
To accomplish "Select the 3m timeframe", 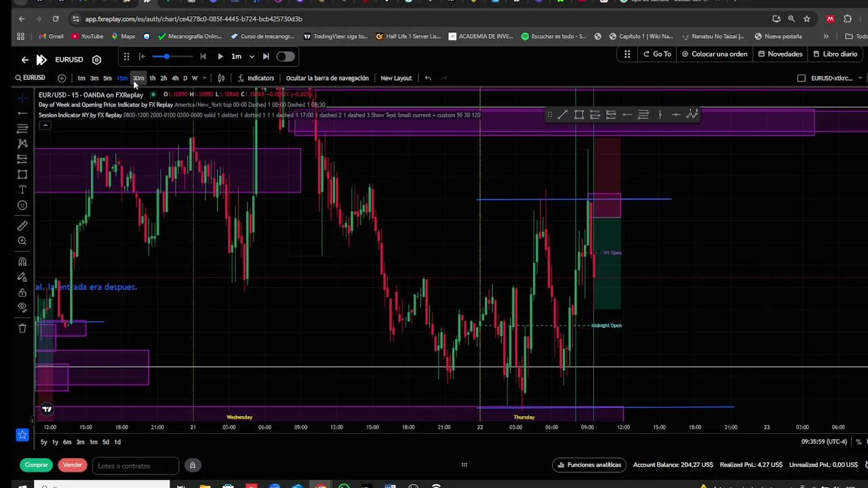I will point(94,78).
